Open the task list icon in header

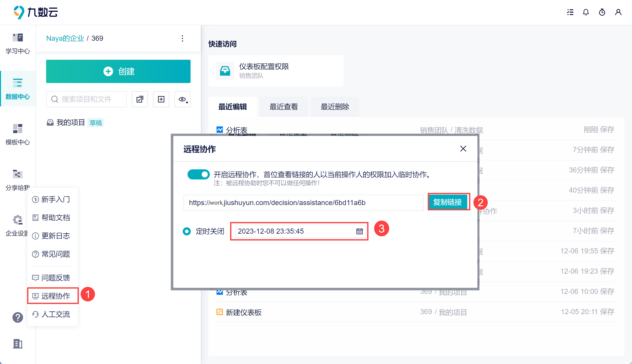click(570, 12)
